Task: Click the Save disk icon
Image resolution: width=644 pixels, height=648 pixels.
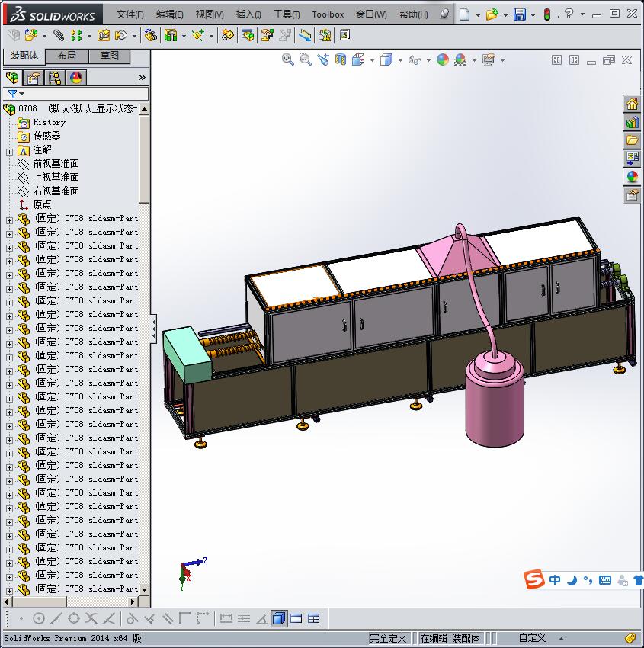Action: click(x=519, y=15)
